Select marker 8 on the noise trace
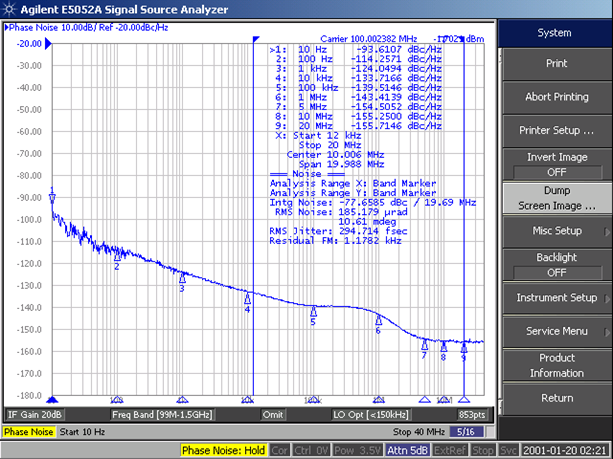613x459 pixels. [443, 346]
